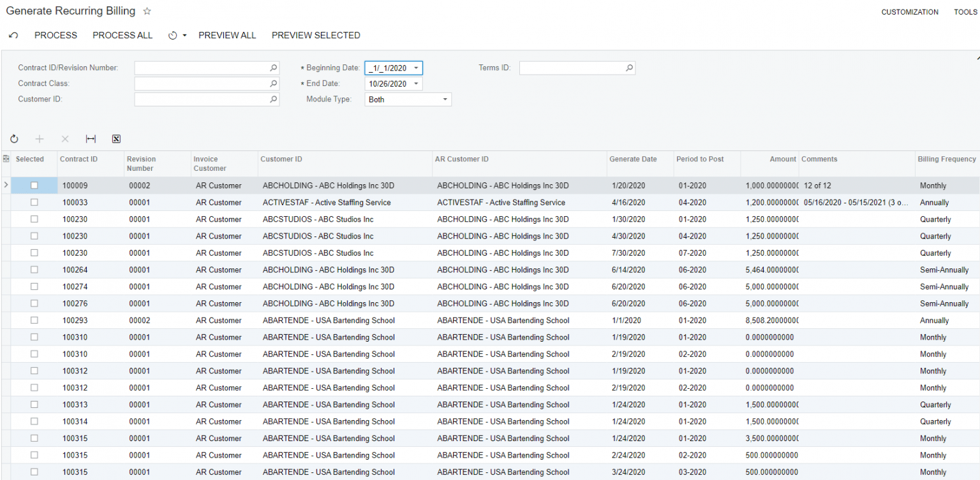The image size is (980, 480).
Task: Export the grid to Excel
Action: (x=116, y=138)
